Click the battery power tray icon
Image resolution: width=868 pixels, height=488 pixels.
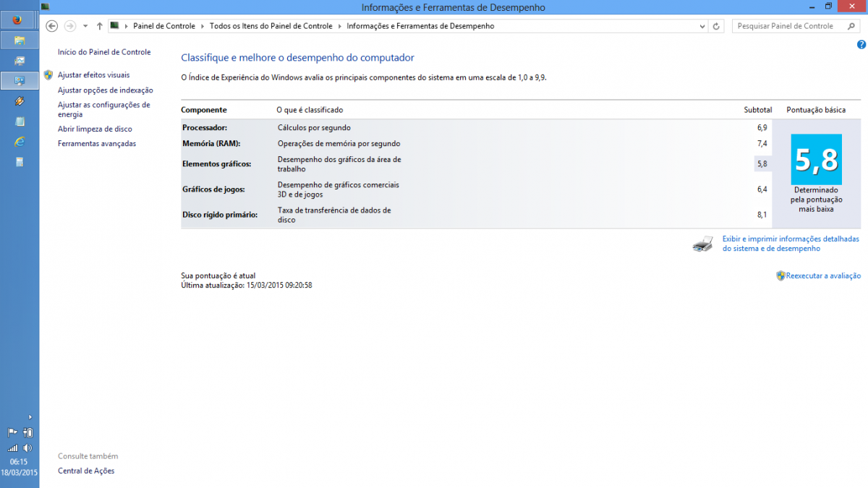click(x=27, y=433)
